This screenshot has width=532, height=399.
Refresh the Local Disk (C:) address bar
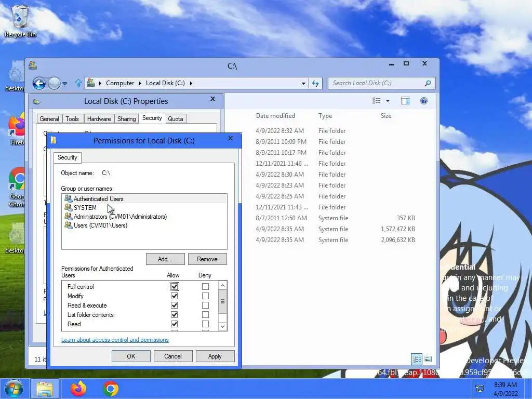pos(315,83)
